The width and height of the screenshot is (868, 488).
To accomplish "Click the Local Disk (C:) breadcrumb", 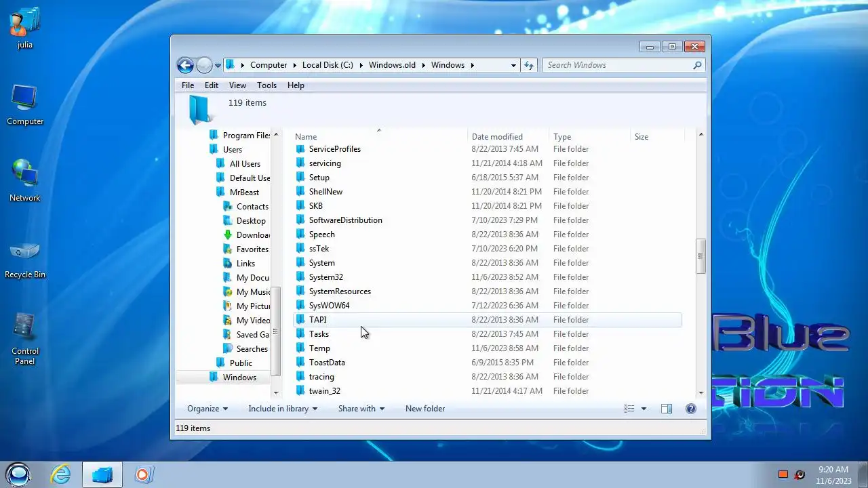I will tap(328, 65).
